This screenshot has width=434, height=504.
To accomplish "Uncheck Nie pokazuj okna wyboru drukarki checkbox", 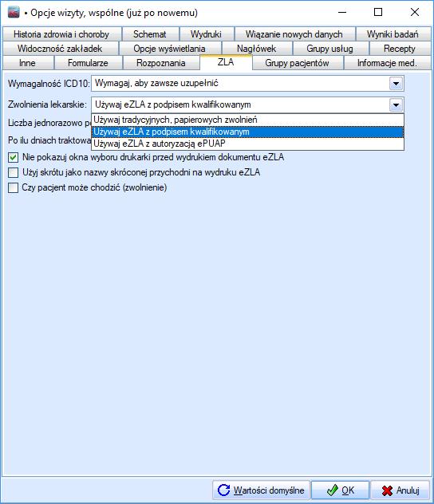I will [14, 158].
